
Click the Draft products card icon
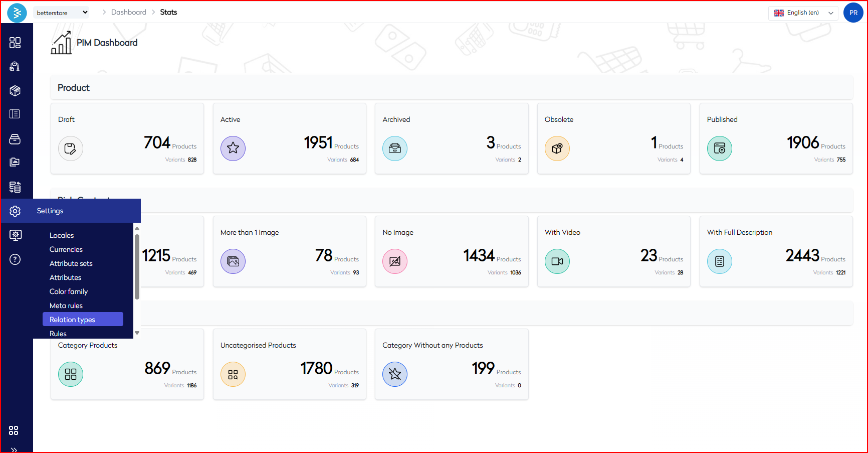coord(71,148)
